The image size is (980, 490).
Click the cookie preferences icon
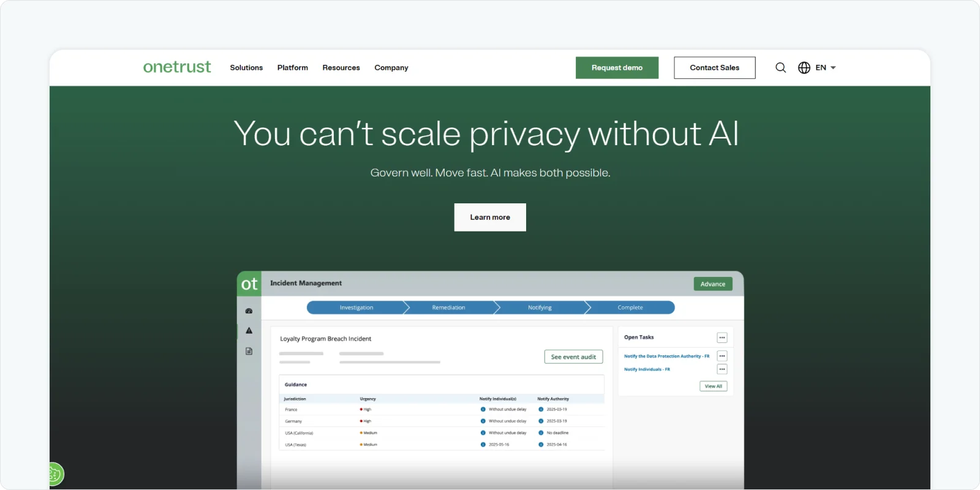[55, 474]
